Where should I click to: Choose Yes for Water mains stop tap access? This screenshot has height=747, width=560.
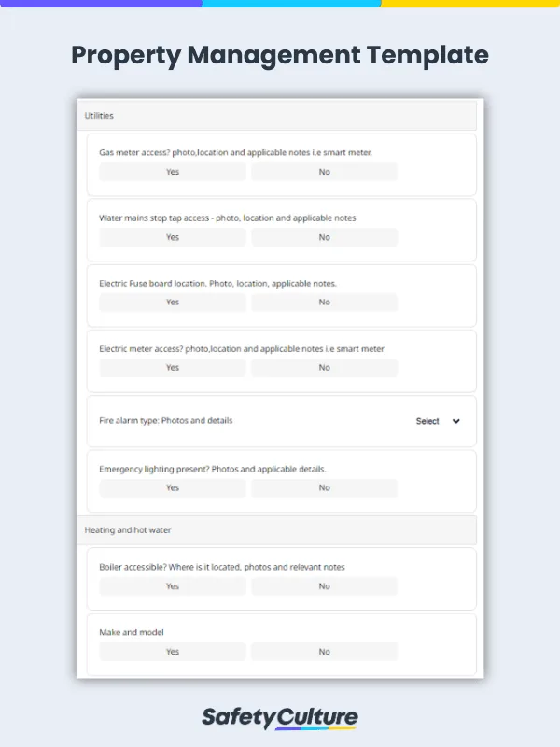[x=173, y=237]
